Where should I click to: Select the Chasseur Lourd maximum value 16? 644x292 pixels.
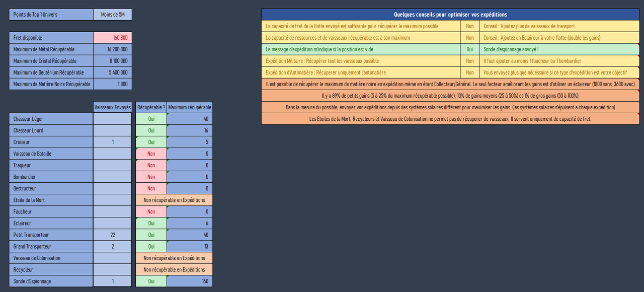(x=190, y=130)
